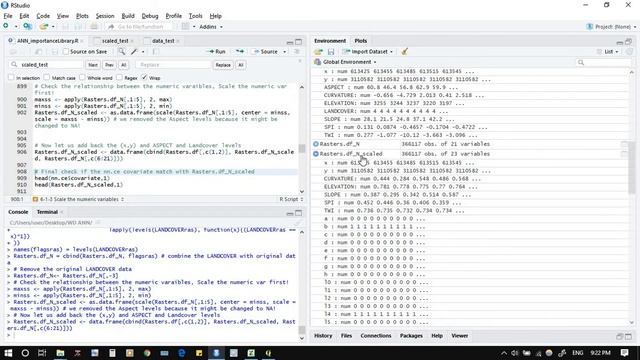Enable In selection search option

[x=11, y=77]
